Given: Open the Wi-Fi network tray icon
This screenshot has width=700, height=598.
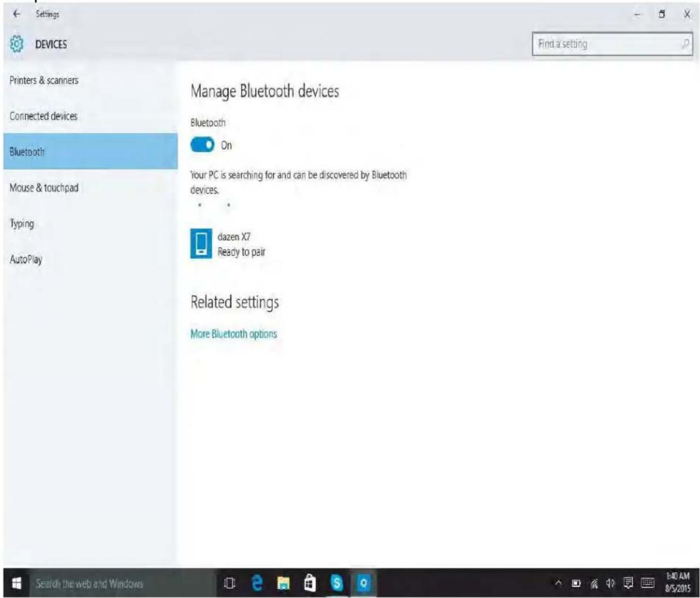Looking at the screenshot, I should (x=594, y=584).
